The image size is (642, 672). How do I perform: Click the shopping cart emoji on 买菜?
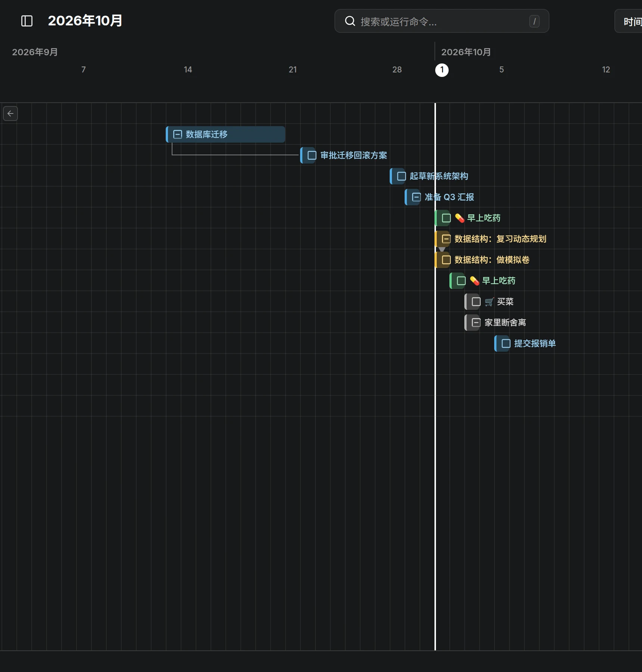(489, 302)
